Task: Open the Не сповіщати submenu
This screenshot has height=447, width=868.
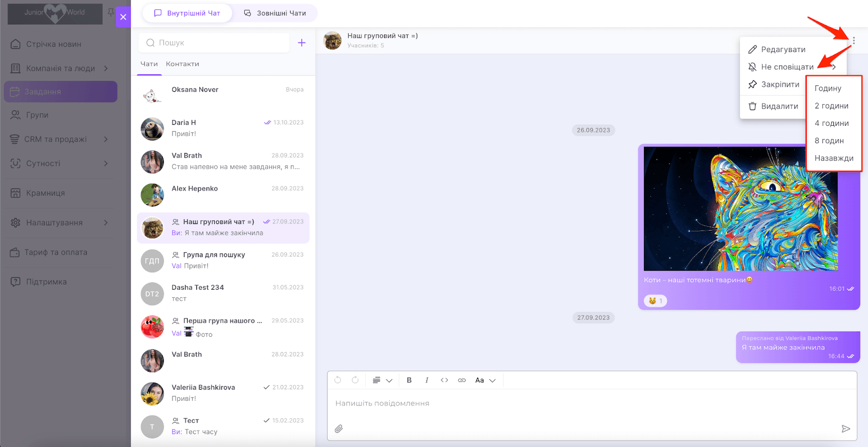Action: [792, 67]
